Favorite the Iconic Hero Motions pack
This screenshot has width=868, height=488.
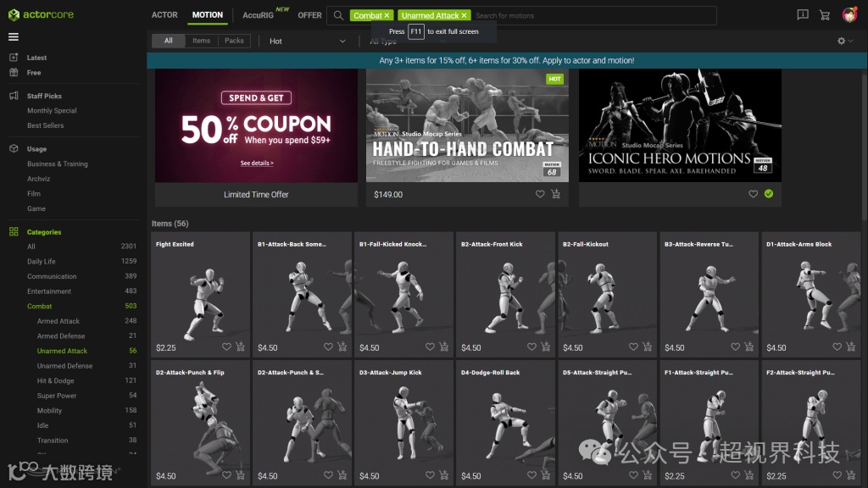pyautogui.click(x=753, y=194)
